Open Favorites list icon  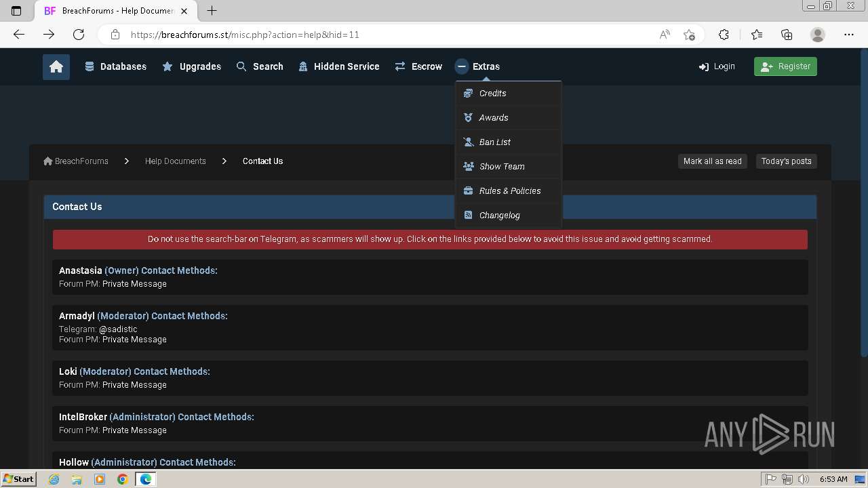pyautogui.click(x=757, y=35)
